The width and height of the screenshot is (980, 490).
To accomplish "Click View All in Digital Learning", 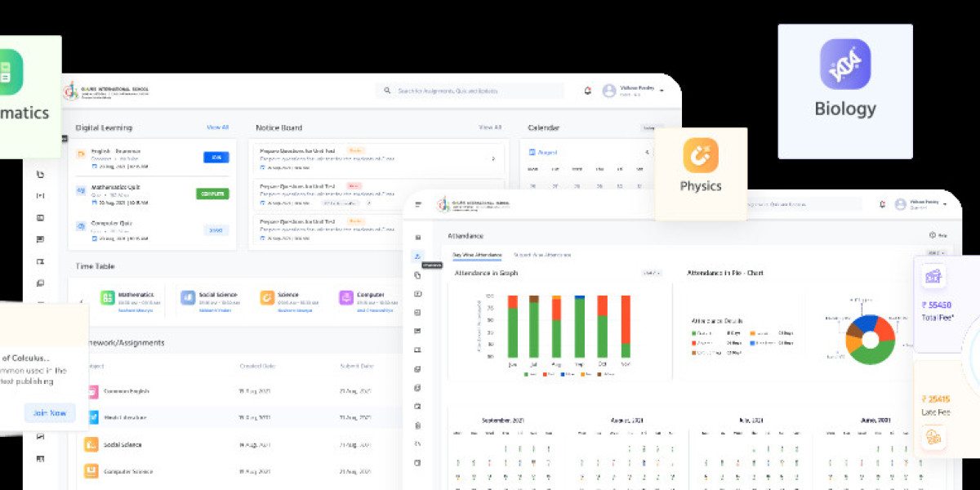I will click(218, 127).
